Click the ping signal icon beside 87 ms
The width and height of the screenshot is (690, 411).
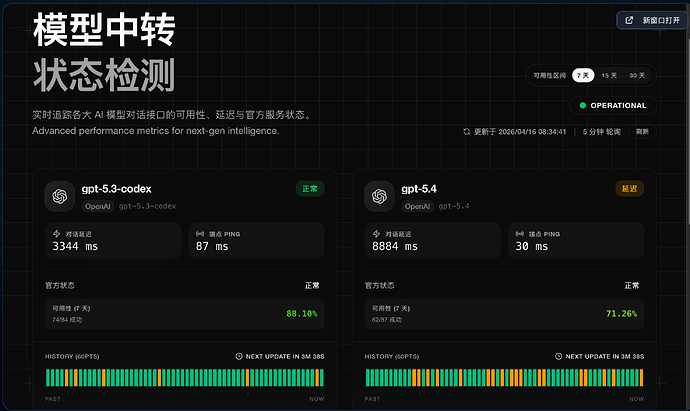(200, 234)
